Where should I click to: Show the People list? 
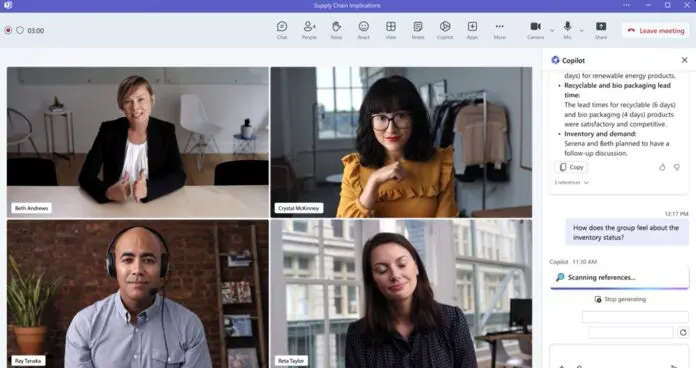[x=309, y=30]
